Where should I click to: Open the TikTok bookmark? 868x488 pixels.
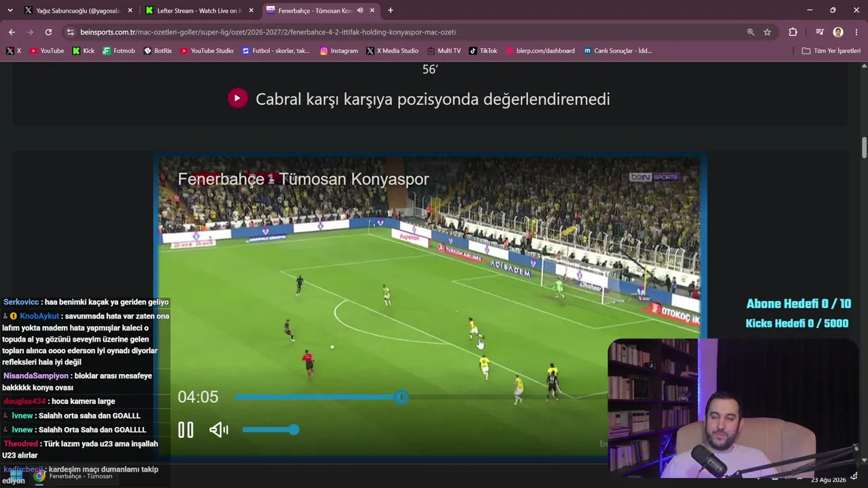point(484,51)
